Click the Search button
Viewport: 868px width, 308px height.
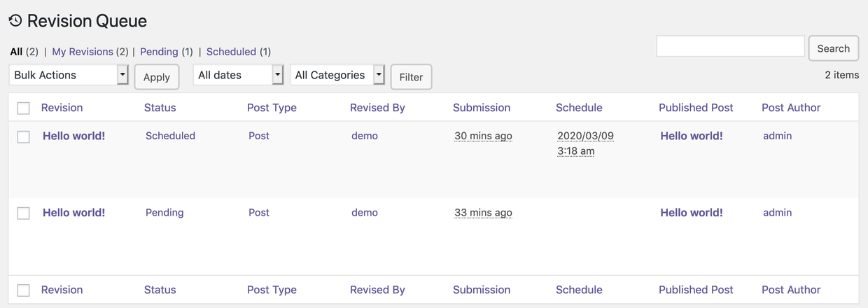coord(833,48)
